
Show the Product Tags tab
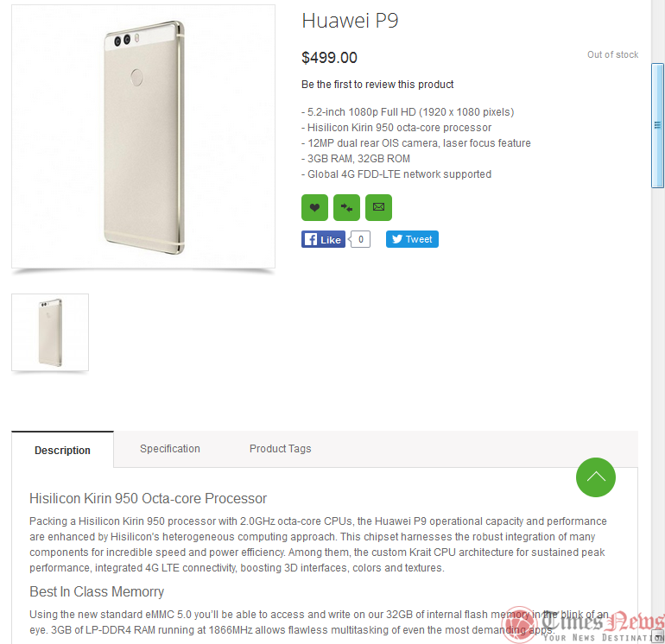280,449
